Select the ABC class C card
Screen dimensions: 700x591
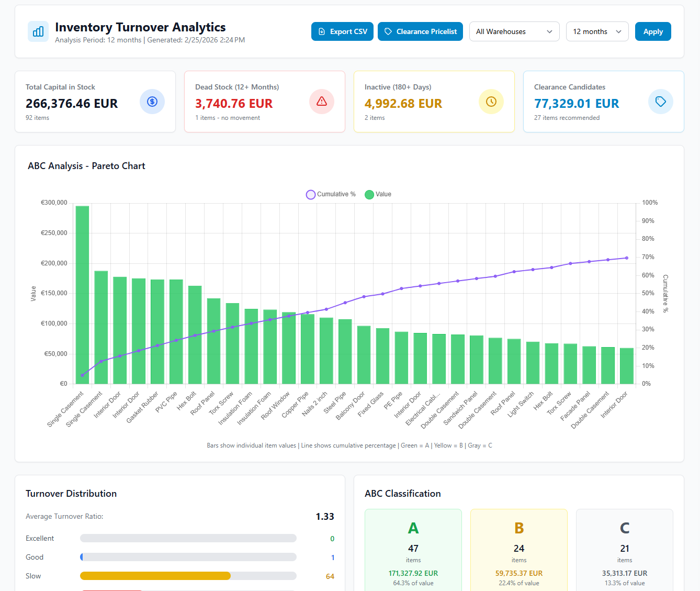click(624, 550)
